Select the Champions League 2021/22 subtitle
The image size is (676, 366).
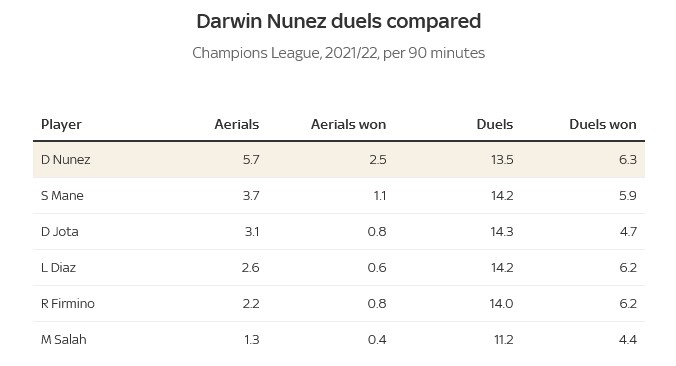click(338, 53)
